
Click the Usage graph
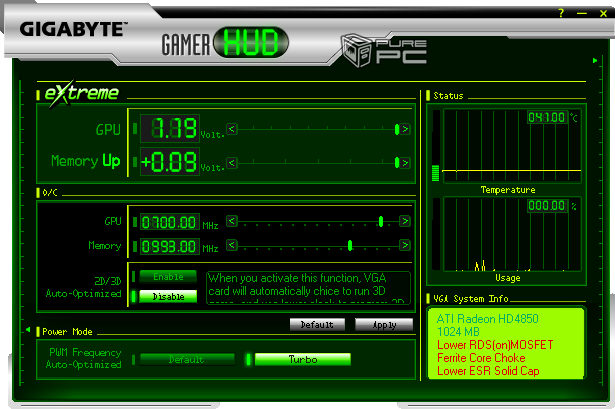pos(512,234)
